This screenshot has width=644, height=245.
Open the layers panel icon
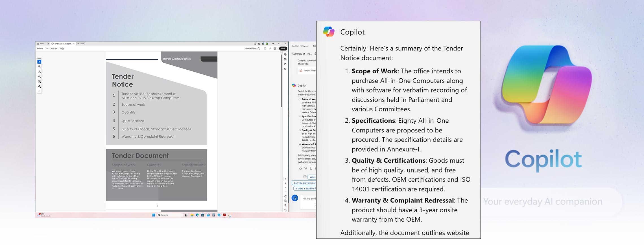(x=285, y=69)
